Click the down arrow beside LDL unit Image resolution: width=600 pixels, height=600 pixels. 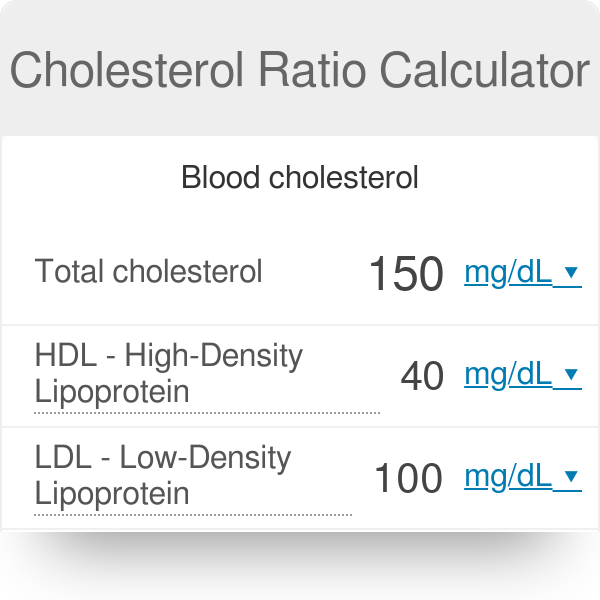click(572, 477)
